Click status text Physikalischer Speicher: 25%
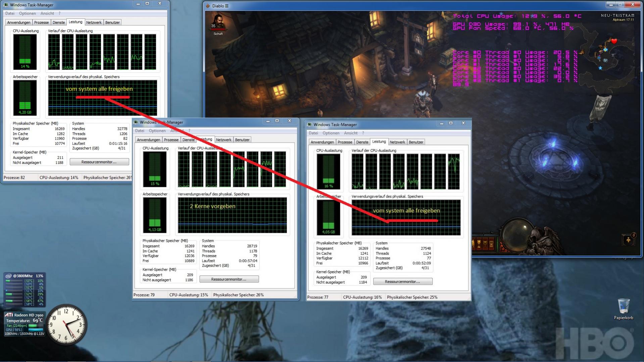 click(412, 297)
